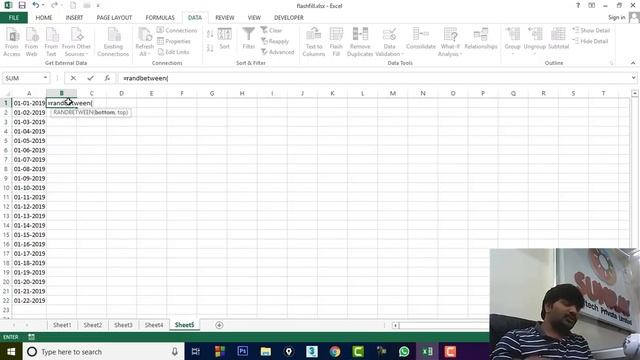Switch to Sheet1 tab
Viewport: 640px width, 360px height.
62,325
